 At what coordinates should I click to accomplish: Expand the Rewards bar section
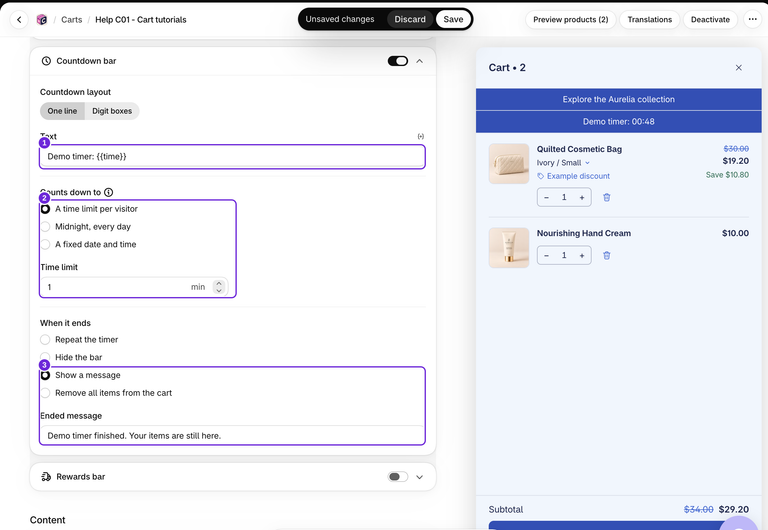click(420, 477)
